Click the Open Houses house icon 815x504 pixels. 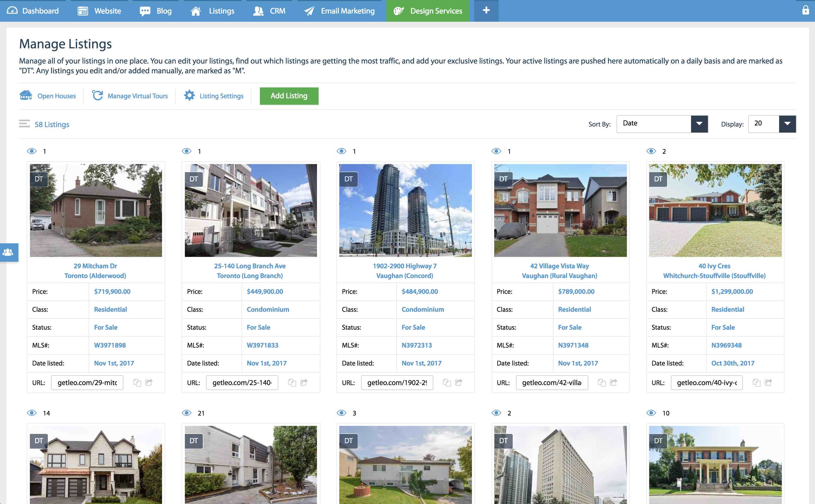(26, 95)
